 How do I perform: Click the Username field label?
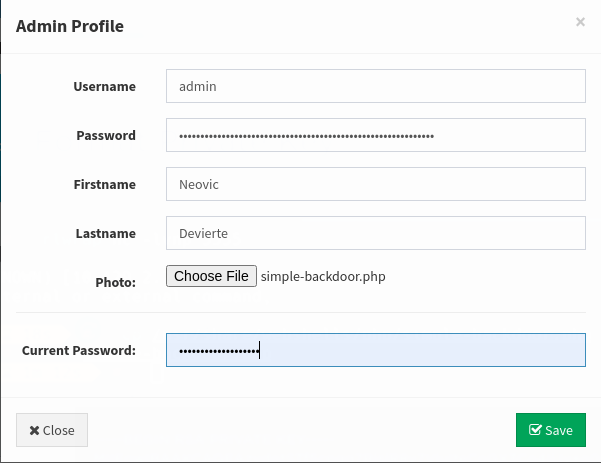(104, 87)
